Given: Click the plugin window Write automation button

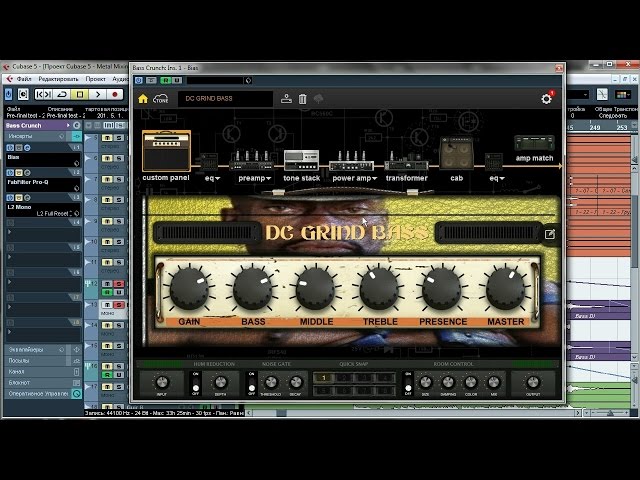Looking at the screenshot, I should click(176, 80).
